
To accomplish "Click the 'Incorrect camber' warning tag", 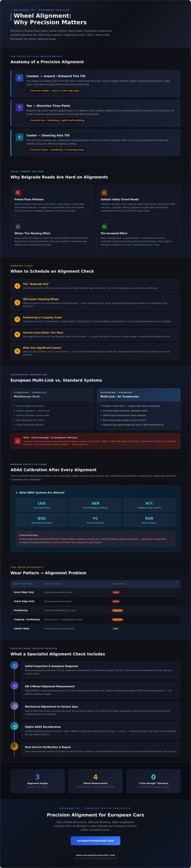I will (x=54, y=91).
